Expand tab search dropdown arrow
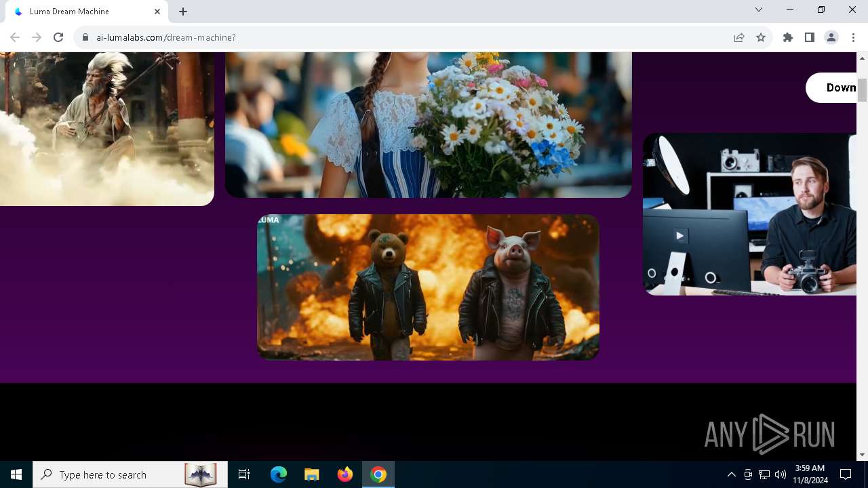The image size is (868, 488). 759,9
